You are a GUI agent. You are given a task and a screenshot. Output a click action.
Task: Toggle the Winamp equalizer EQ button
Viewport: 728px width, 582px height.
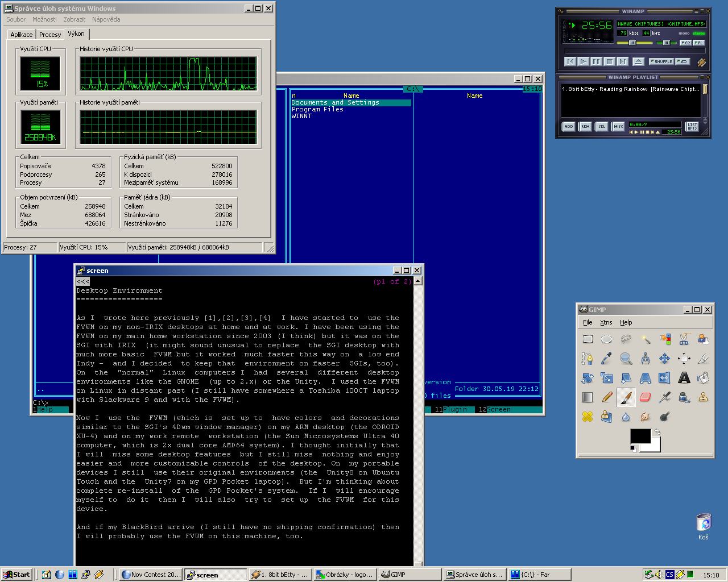pyautogui.click(x=685, y=43)
